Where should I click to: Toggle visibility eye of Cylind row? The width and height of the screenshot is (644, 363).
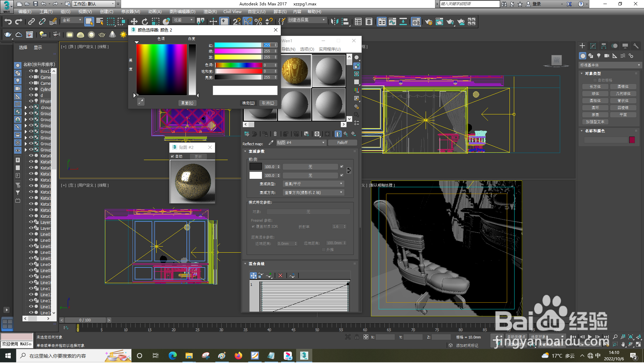pyautogui.click(x=31, y=89)
